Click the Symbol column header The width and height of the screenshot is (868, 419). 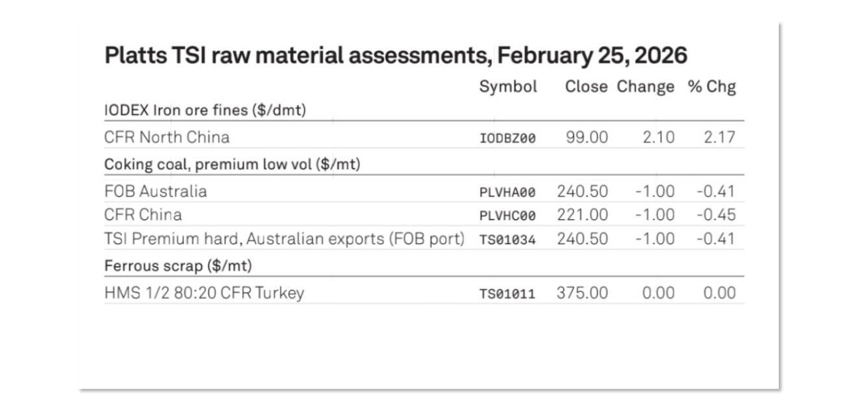[x=508, y=87]
